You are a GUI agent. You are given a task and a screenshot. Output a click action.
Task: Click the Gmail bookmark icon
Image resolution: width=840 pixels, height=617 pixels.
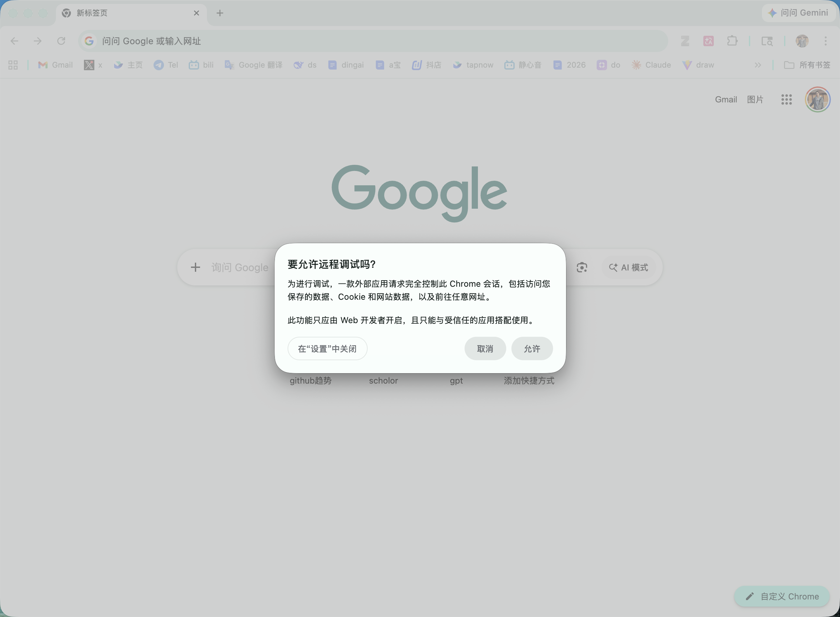click(x=43, y=65)
